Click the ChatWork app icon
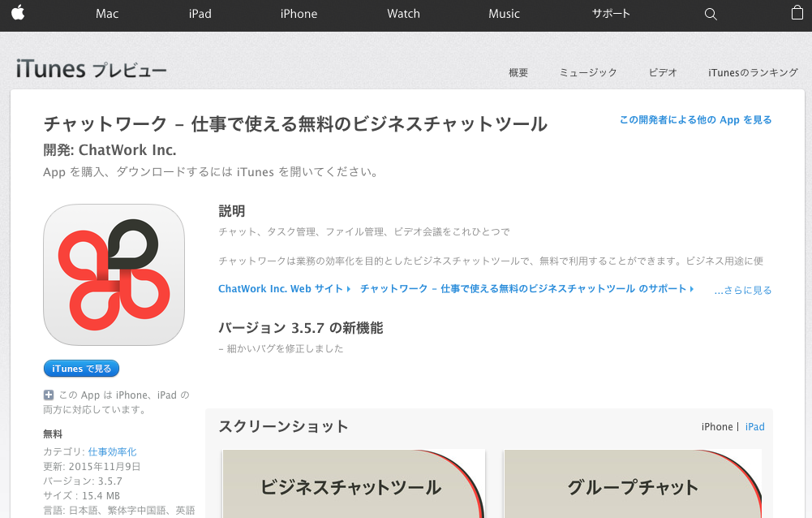Screen dimensions: 812x518 114,274
